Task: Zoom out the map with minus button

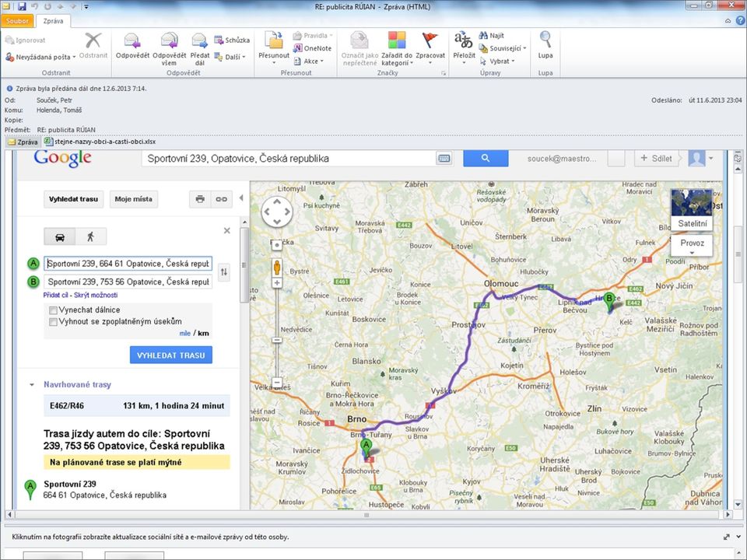Action: pos(277,382)
